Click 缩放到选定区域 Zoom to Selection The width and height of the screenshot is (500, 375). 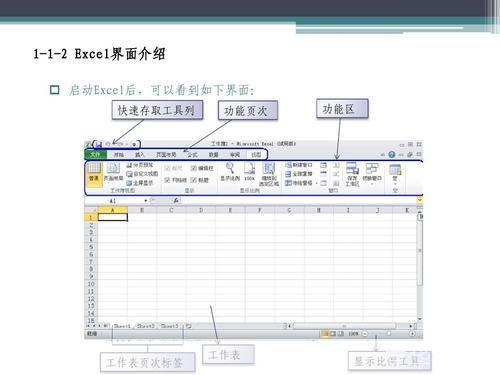point(269,174)
